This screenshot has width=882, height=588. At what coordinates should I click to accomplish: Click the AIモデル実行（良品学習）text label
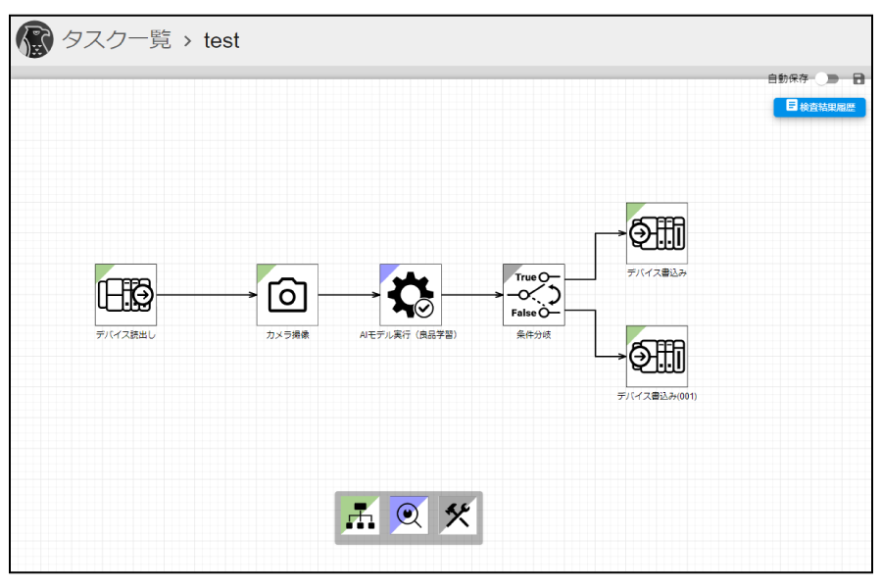coord(410,335)
